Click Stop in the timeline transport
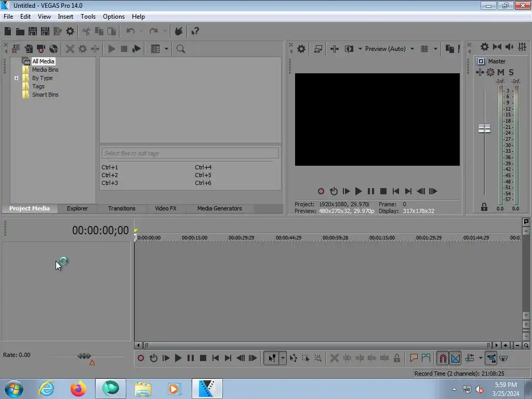This screenshot has width=532, height=399. click(x=203, y=358)
